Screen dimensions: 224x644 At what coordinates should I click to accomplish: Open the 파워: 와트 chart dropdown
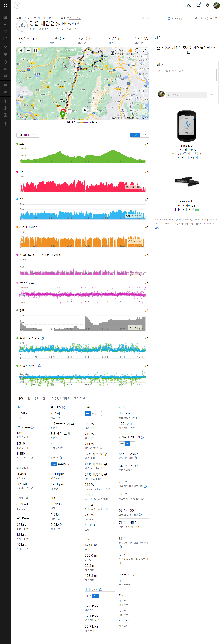tap(27, 255)
